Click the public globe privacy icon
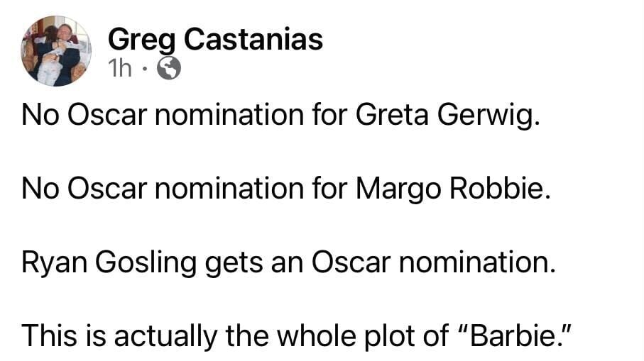Viewport: 644px width, 361px height. point(168,68)
